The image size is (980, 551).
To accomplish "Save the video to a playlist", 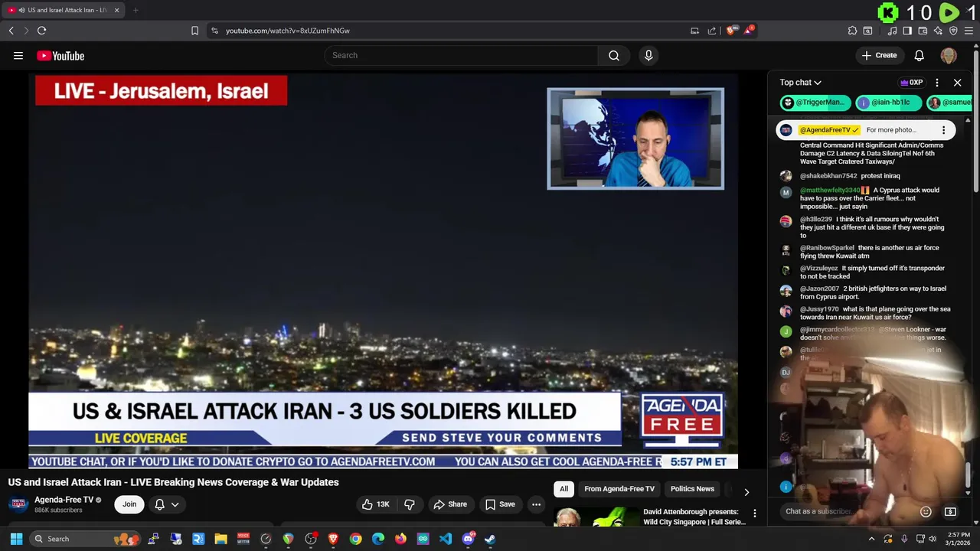I will pos(499,504).
